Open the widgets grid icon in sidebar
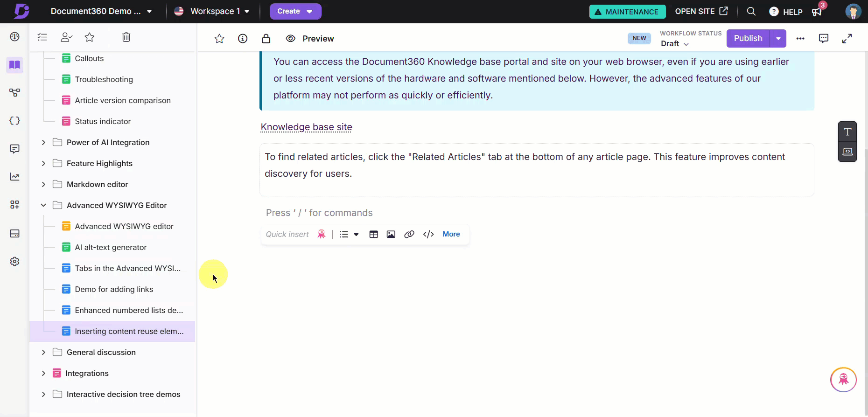 (x=15, y=205)
